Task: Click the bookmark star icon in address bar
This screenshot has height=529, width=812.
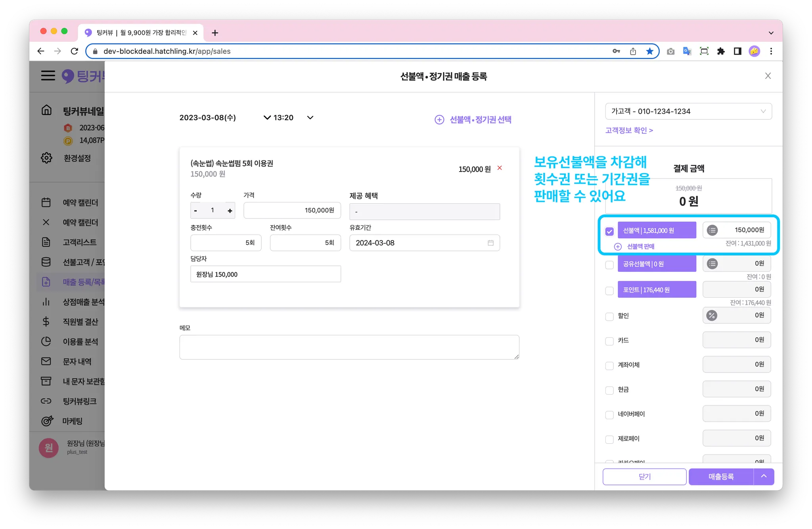Action: (x=649, y=51)
